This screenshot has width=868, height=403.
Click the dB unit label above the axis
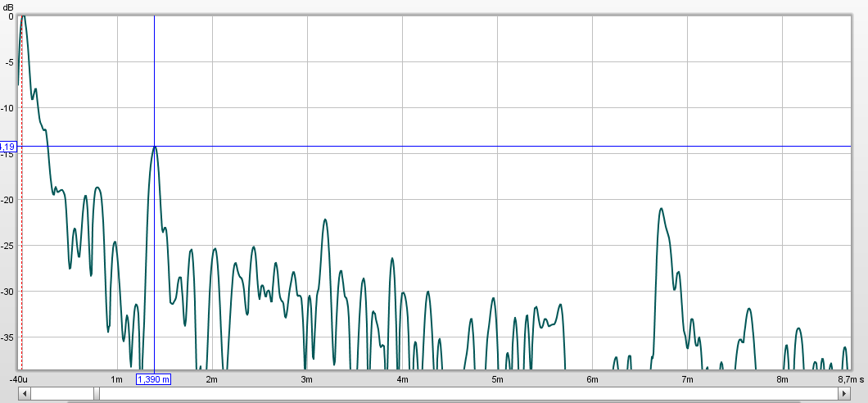pyautogui.click(x=8, y=6)
